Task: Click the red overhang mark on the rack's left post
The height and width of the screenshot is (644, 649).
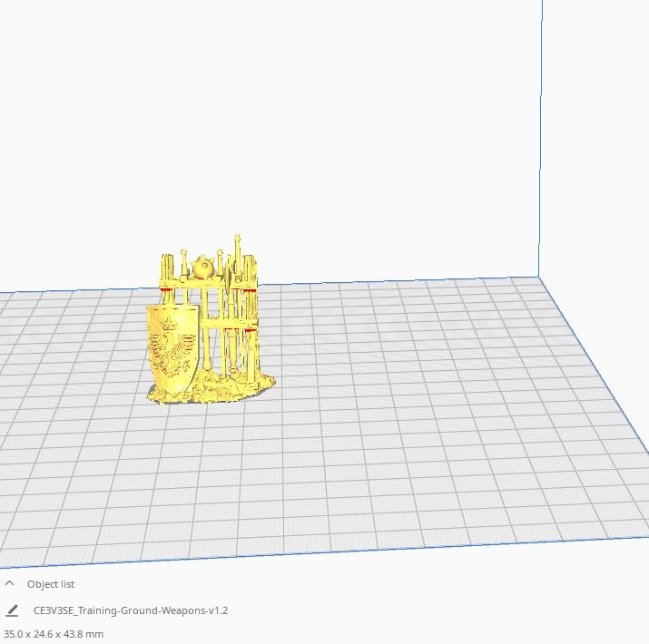Action: 166,289
